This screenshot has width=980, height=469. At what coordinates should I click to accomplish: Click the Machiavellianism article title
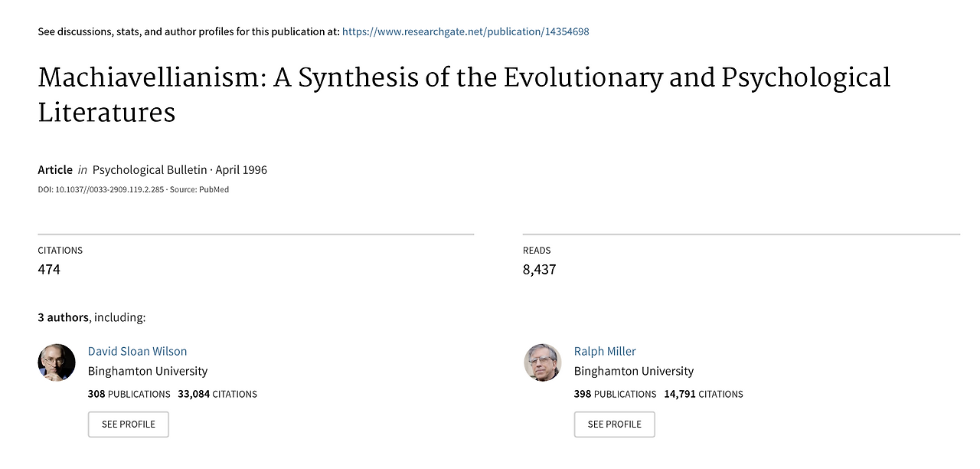click(464, 95)
